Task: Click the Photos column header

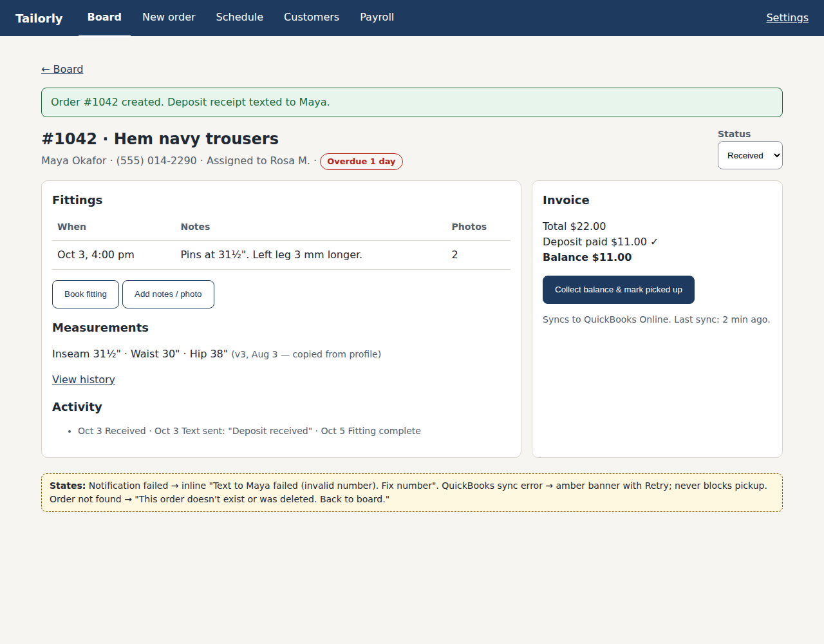Action: coord(469,227)
